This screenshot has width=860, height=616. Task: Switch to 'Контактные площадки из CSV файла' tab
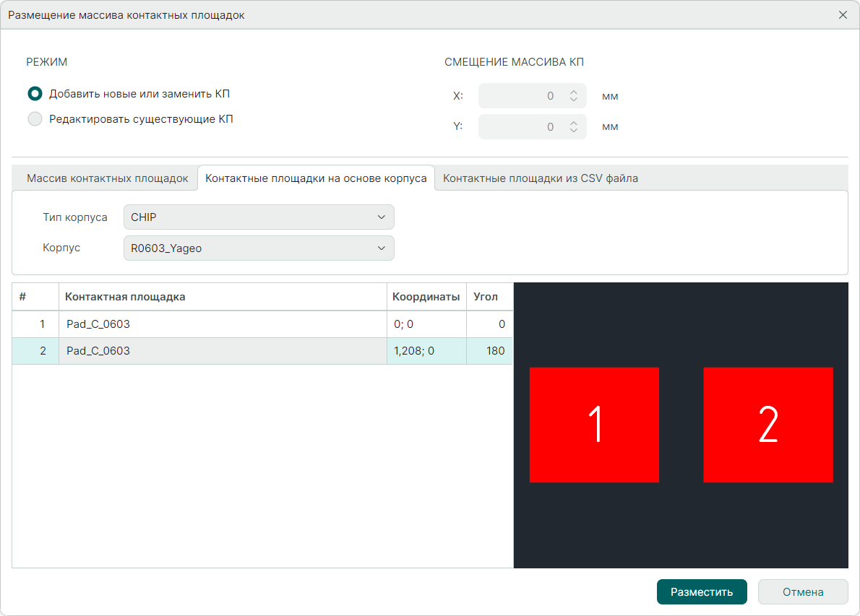540,178
